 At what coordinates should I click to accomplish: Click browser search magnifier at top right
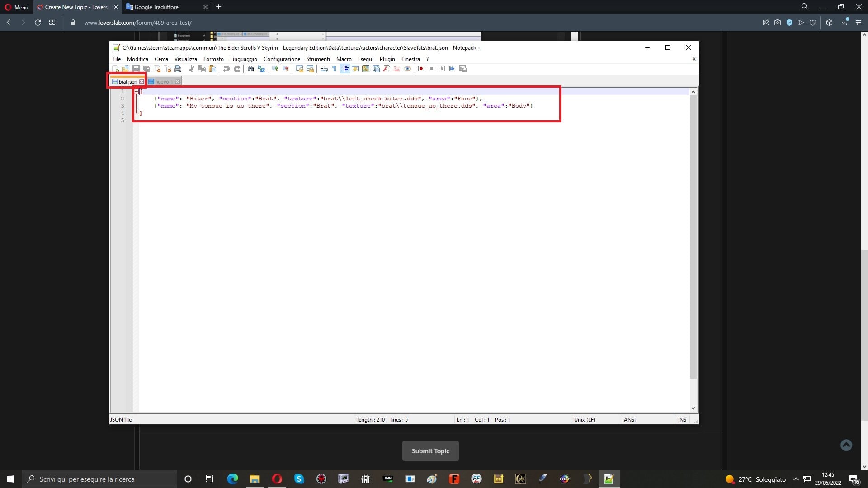pyautogui.click(x=805, y=7)
